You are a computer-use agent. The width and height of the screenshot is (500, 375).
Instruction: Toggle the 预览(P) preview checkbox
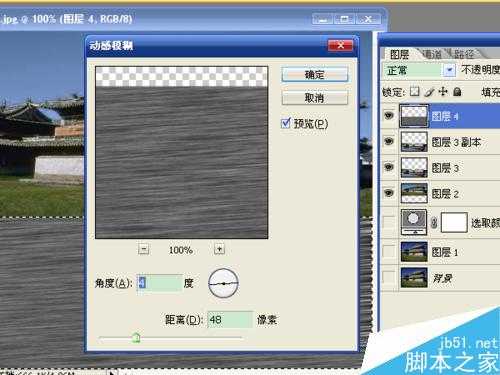286,123
